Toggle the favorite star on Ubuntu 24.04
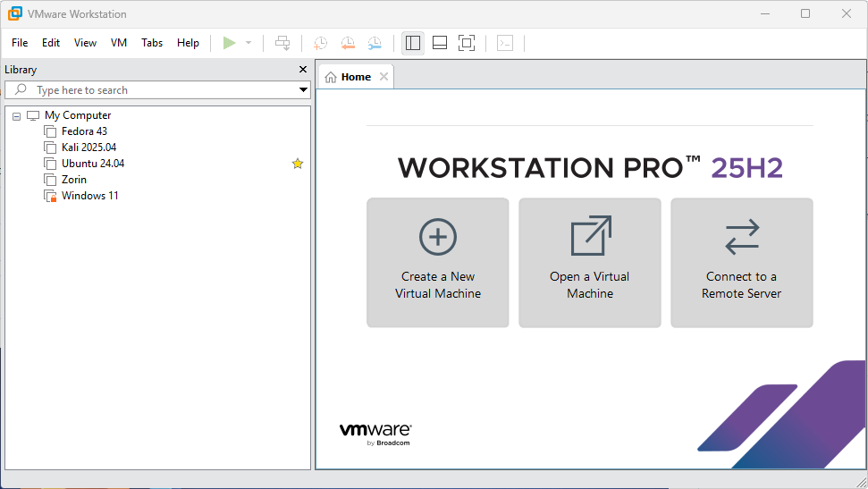The height and width of the screenshot is (489, 868). tap(298, 164)
